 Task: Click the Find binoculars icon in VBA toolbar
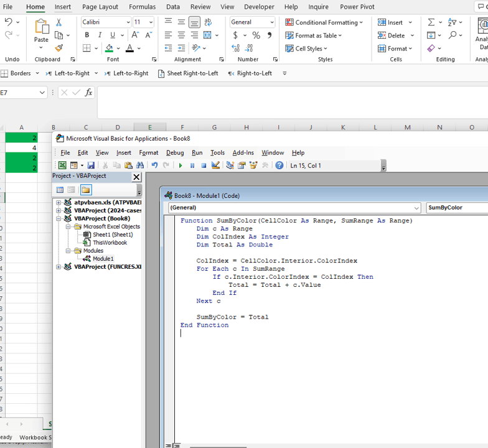[140, 166]
